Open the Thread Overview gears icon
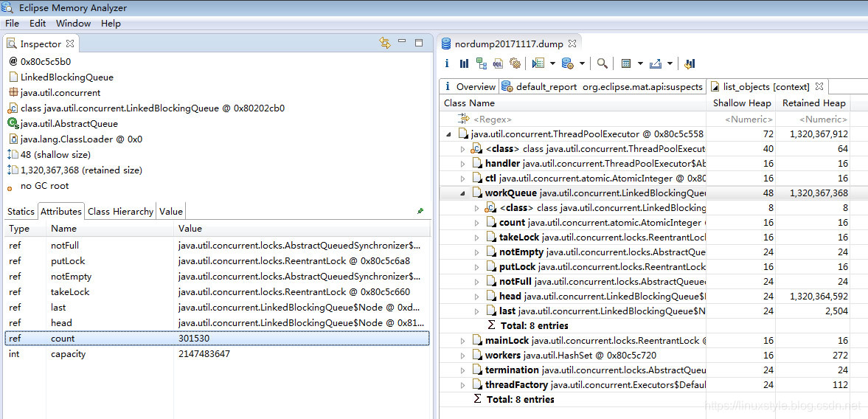Screen dimensions: 868x419 coord(515,63)
